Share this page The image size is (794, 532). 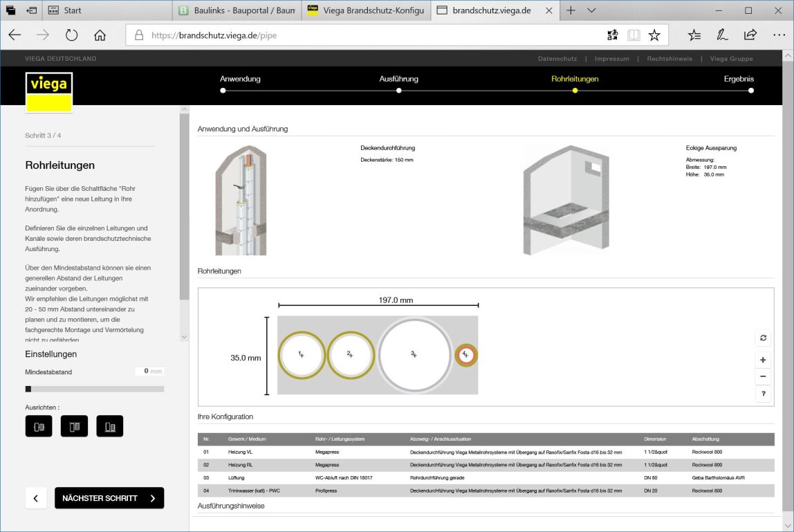pyautogui.click(x=750, y=35)
